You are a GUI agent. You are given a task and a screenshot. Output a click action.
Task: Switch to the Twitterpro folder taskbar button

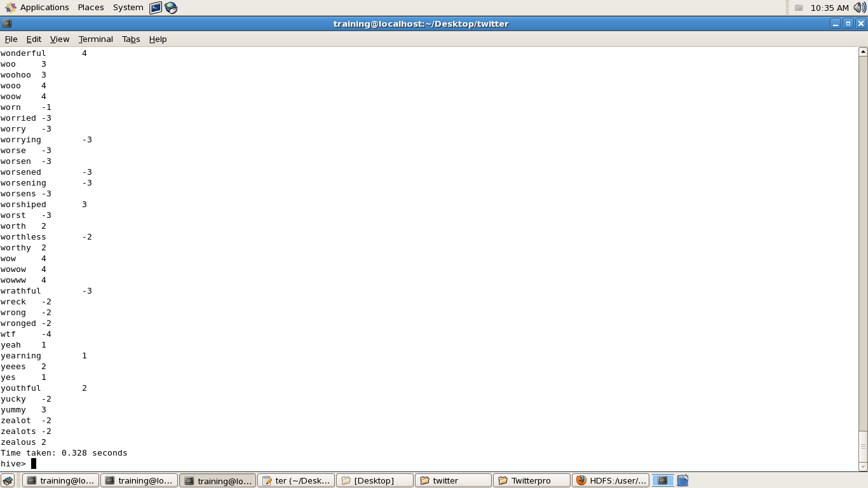pos(532,481)
